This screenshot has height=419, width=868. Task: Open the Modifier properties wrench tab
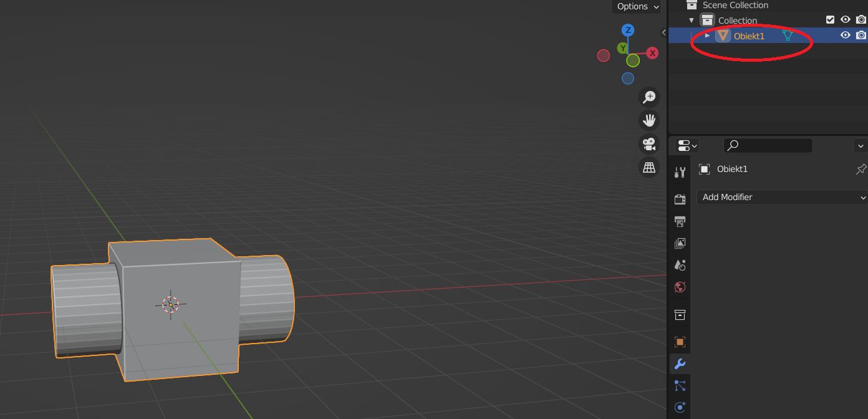pos(680,364)
